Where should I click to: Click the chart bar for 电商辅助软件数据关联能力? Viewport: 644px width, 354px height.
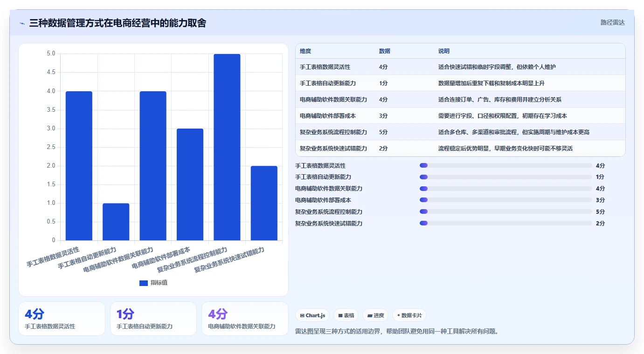(x=153, y=166)
